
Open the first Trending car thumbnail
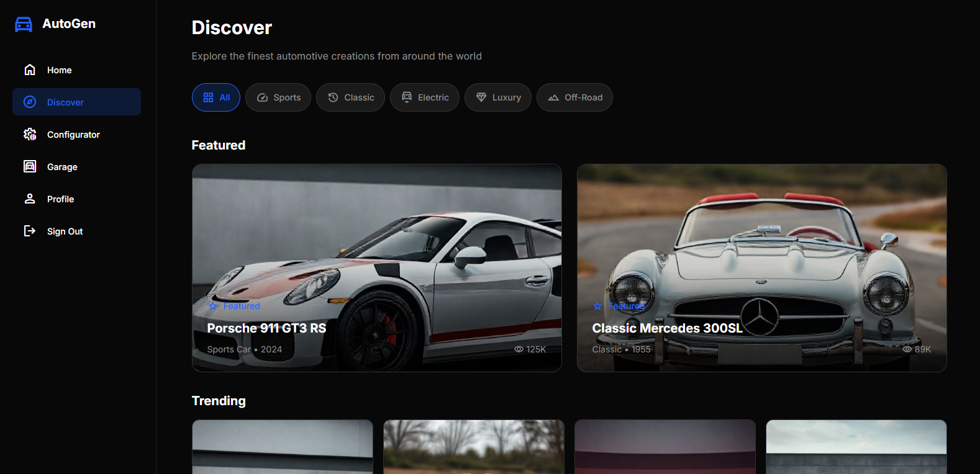click(x=283, y=447)
